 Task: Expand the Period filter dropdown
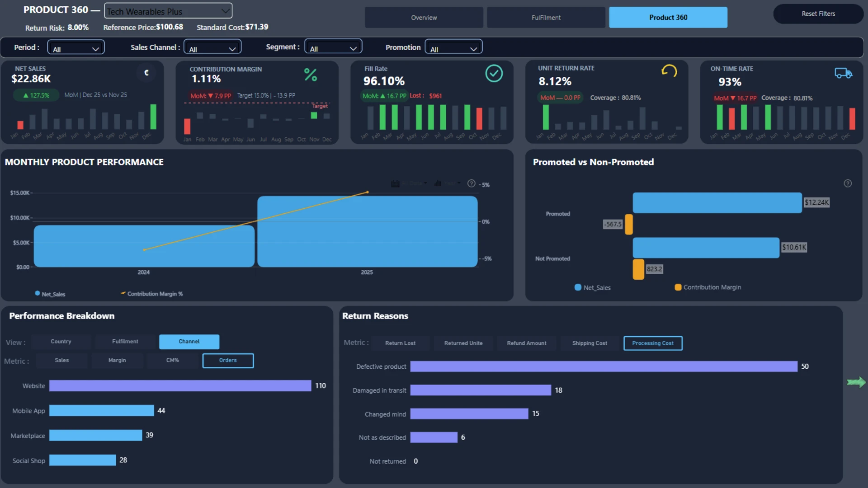76,47
